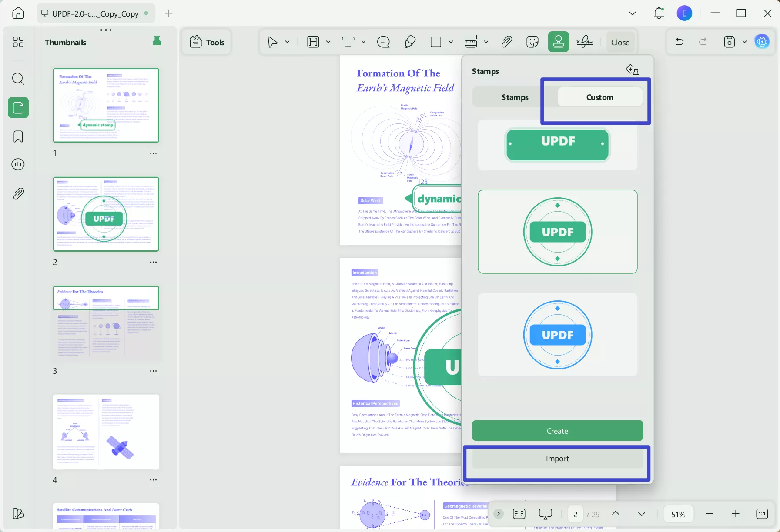This screenshot has width=780, height=532.
Task: Open the thumbnails grid view icon
Action: pyautogui.click(x=18, y=42)
